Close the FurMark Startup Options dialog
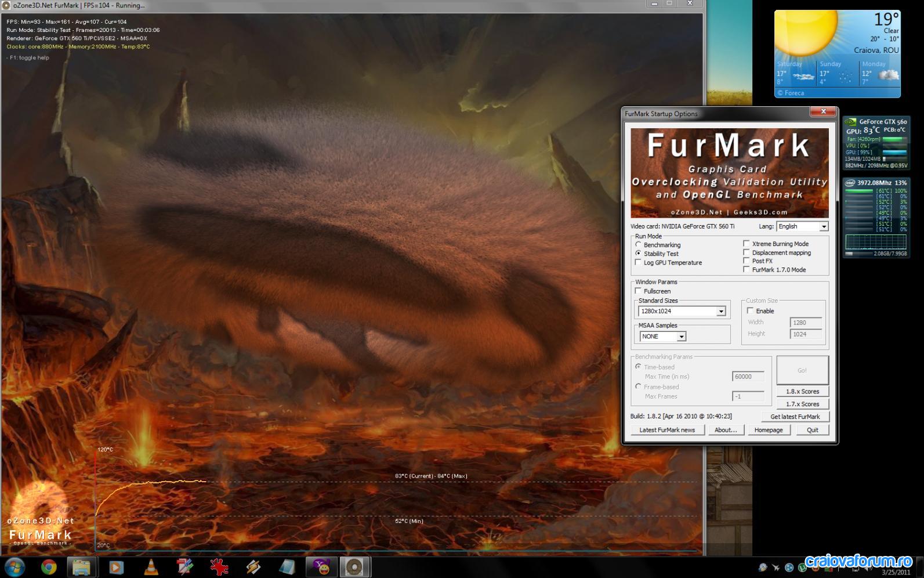Viewport: 924px width, 578px height. click(x=823, y=111)
